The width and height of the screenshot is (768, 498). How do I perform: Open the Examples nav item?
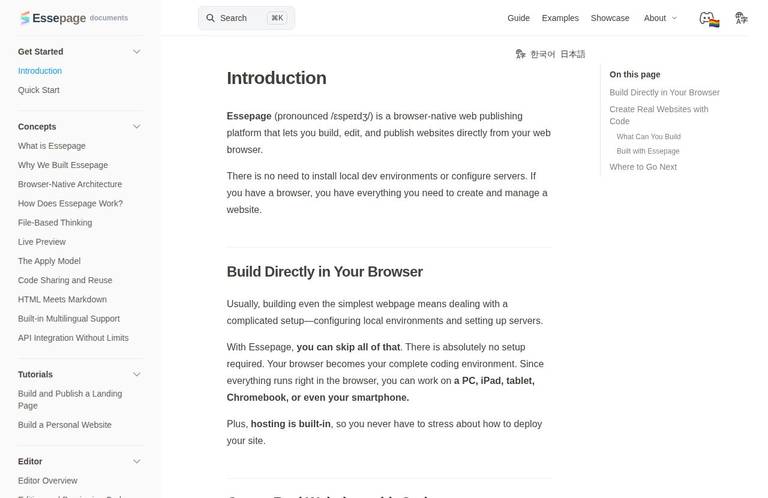(x=560, y=18)
